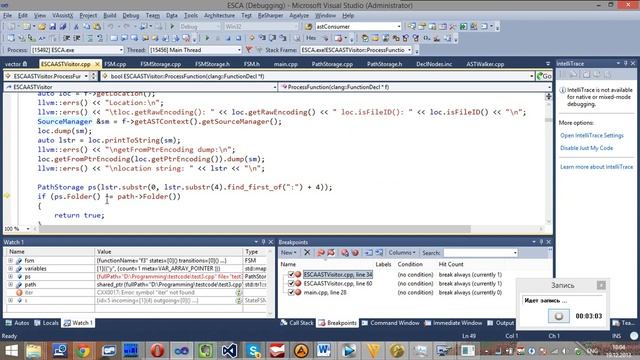Select the 'return true;' code line
This screenshot has width=640, height=360.
tap(79, 215)
